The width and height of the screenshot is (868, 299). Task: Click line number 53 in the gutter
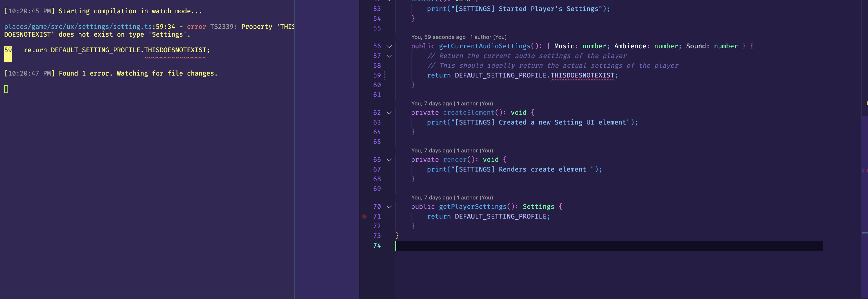tap(377, 9)
